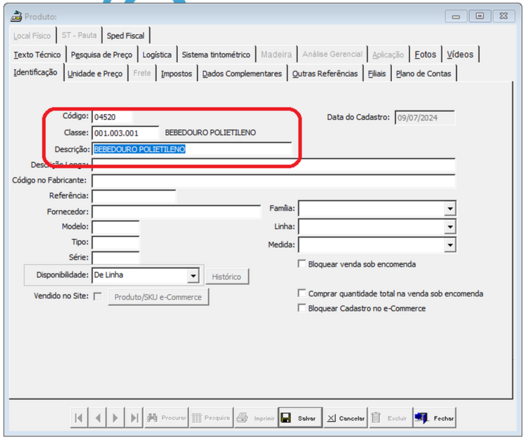Close the form with Fechar
Viewport: 523px width, 438px height.
[434, 417]
